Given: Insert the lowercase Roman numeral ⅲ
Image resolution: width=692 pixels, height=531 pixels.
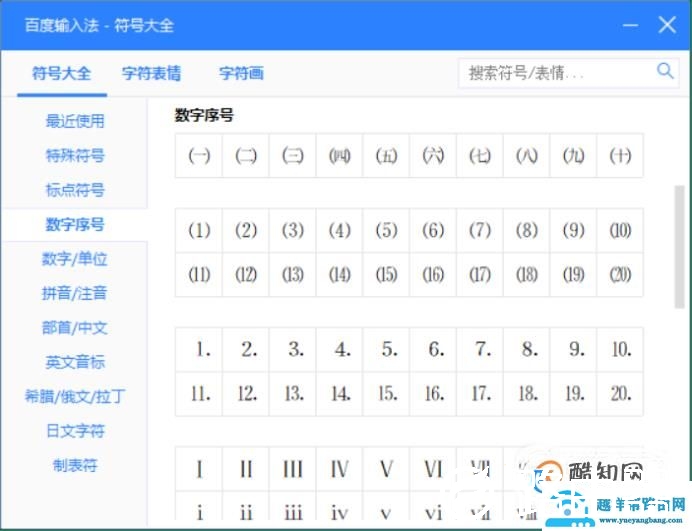Looking at the screenshot, I should click(293, 507).
